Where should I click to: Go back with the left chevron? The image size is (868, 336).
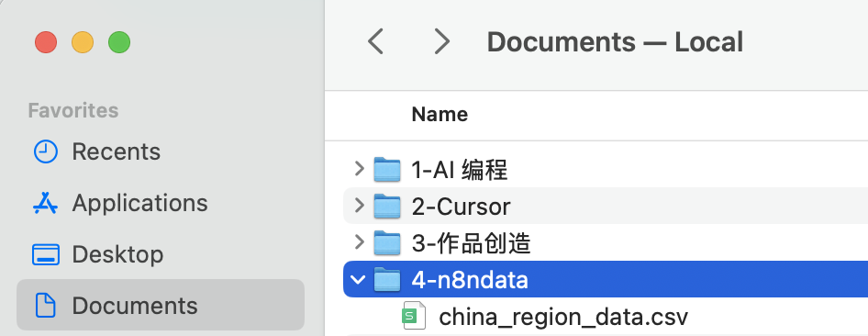click(375, 41)
